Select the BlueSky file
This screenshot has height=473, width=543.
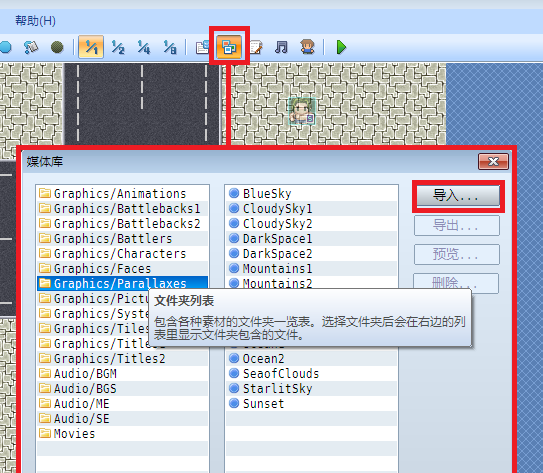pos(311,194)
